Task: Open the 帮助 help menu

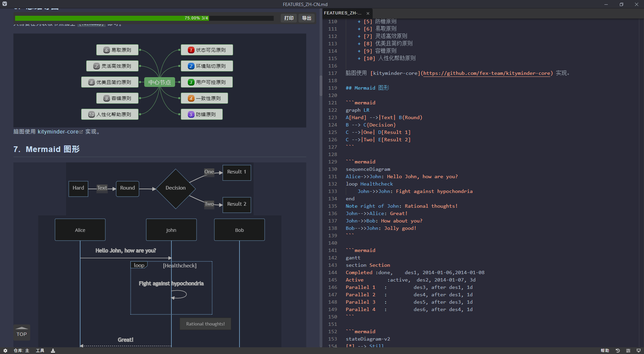Action: tap(605, 351)
